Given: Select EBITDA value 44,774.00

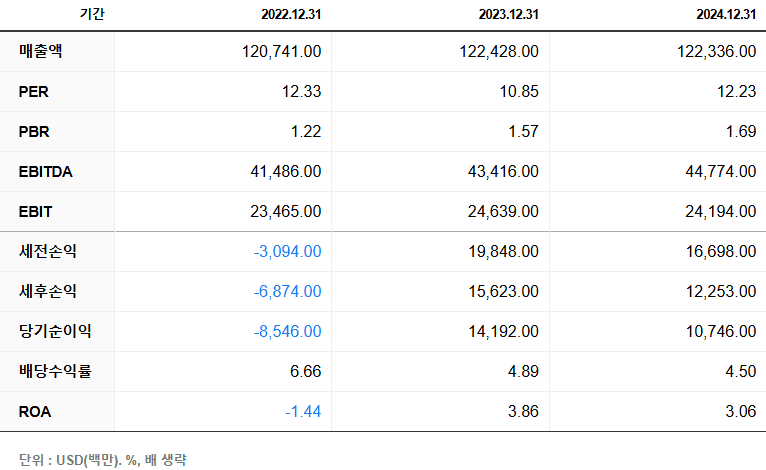Looking at the screenshot, I should click(721, 171).
